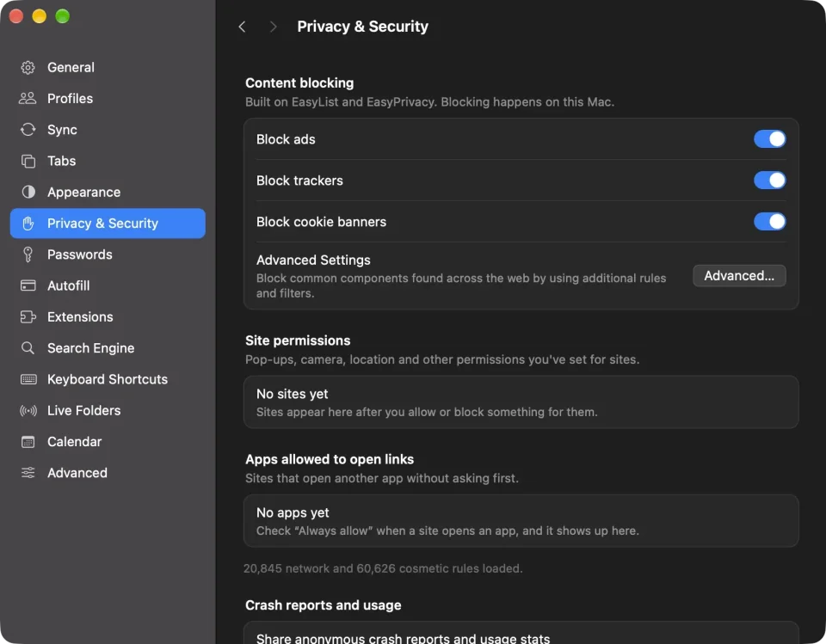Viewport: 826px width, 644px height.
Task: Select the Sync label in sidebar
Action: (62, 130)
